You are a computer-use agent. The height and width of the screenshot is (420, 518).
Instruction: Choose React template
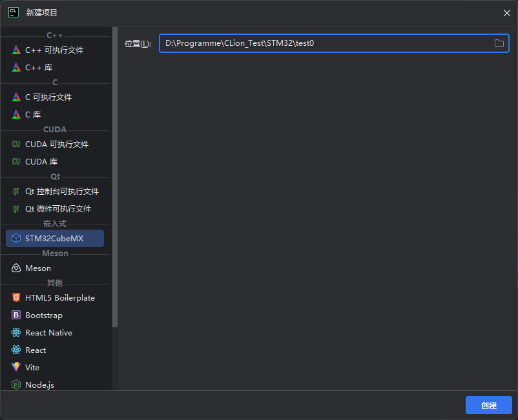pyautogui.click(x=55, y=350)
